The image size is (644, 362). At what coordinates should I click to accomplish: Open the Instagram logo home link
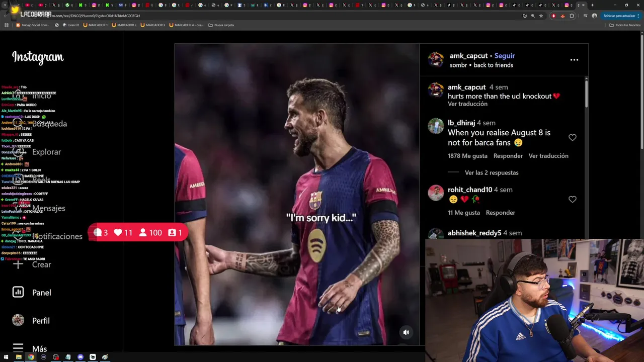click(38, 57)
